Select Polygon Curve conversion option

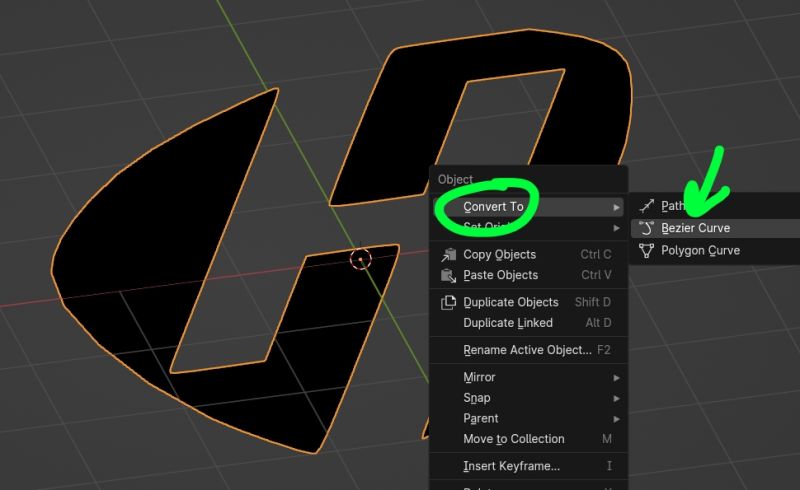[715, 251]
